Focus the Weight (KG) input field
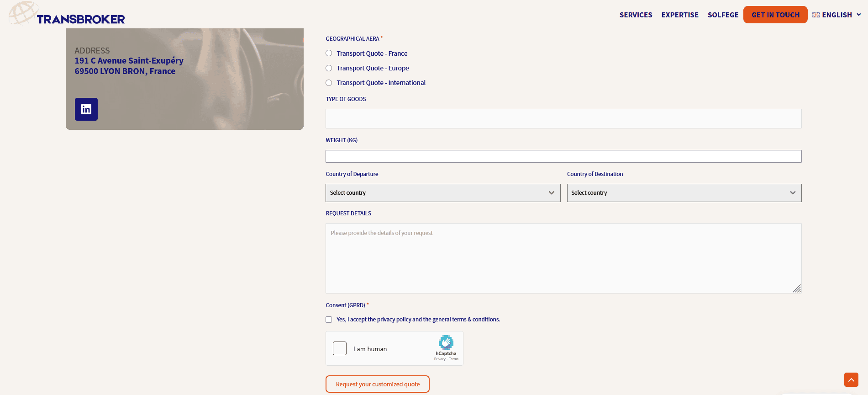Screen dimensions: 868x395 point(563,156)
